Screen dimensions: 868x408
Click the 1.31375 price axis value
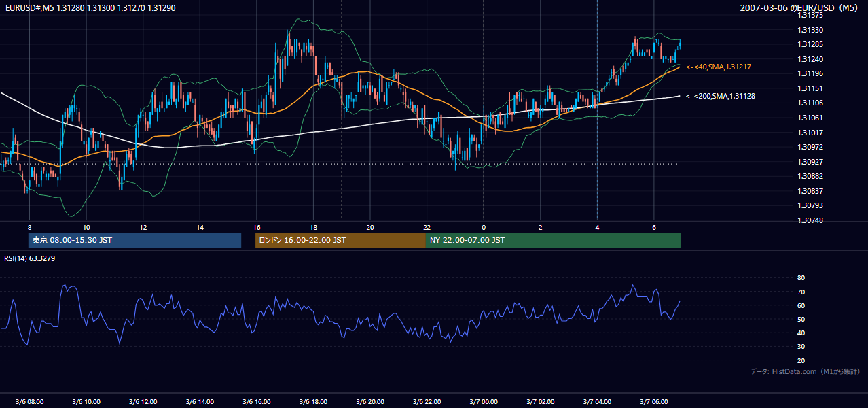[811, 15]
